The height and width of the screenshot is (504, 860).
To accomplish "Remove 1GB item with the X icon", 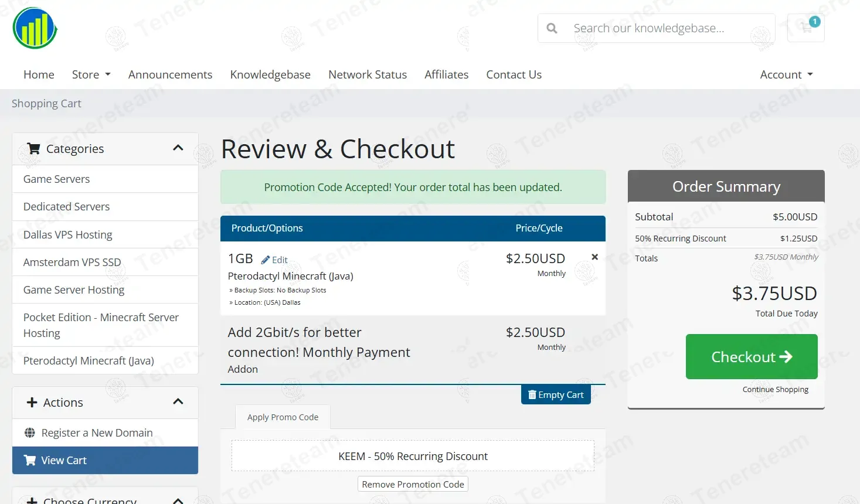I will coord(594,257).
